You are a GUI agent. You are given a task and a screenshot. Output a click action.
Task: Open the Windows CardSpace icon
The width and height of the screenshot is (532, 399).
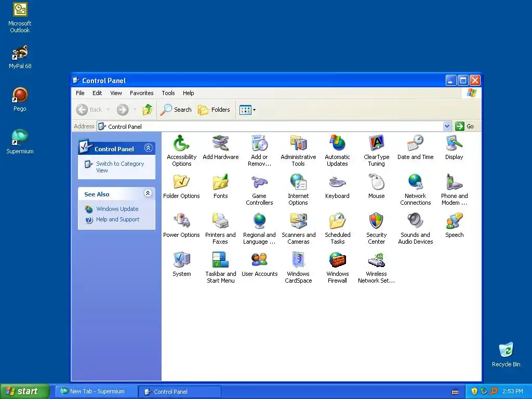point(298,268)
